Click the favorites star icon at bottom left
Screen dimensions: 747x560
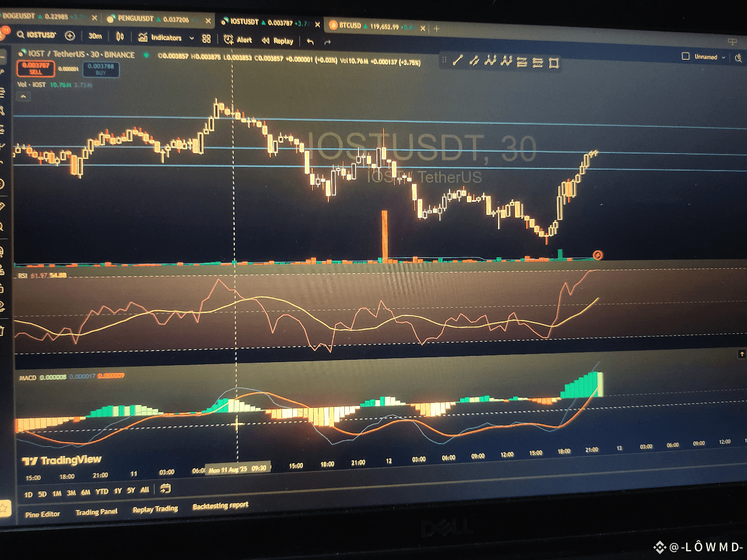point(4,509)
